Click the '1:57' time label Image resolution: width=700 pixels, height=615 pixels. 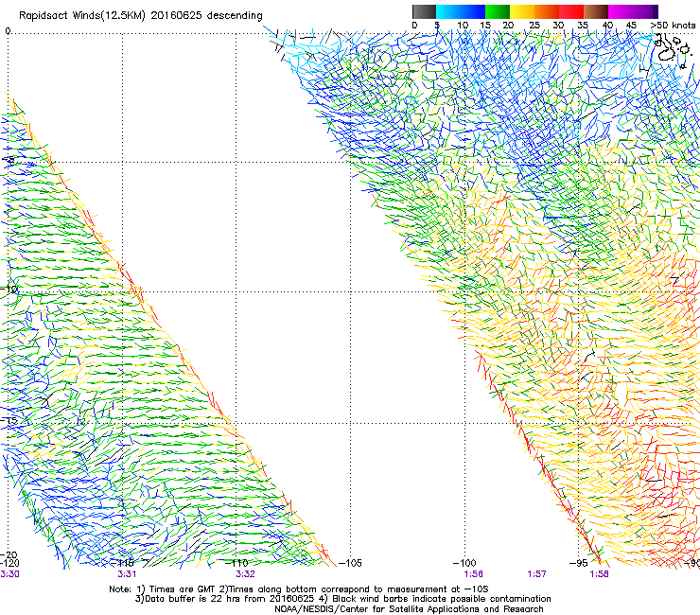coord(536,574)
